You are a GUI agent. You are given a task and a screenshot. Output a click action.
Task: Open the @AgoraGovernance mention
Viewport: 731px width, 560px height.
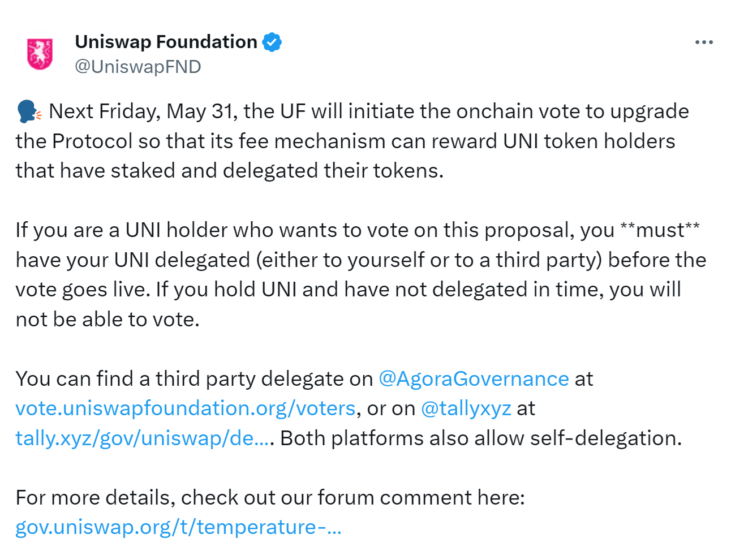point(474,379)
